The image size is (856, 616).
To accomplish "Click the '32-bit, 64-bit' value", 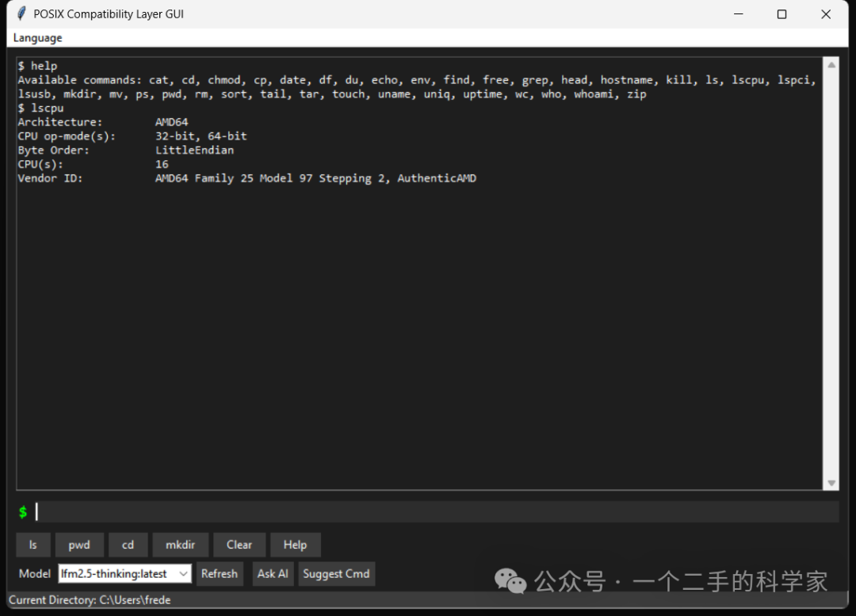I will (201, 136).
